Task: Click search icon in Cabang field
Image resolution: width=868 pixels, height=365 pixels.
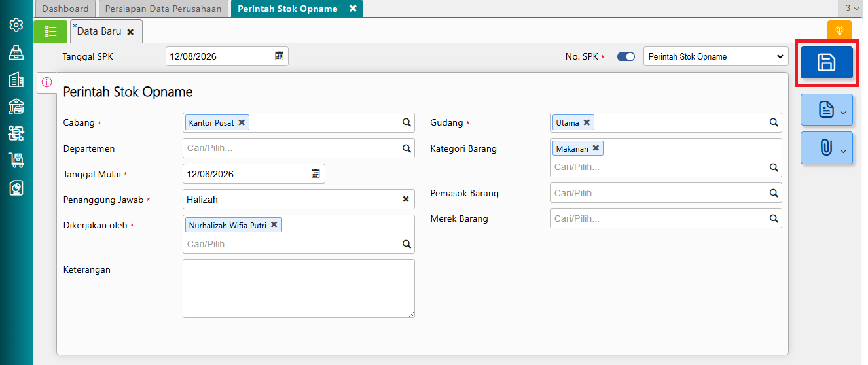Action: tap(407, 122)
